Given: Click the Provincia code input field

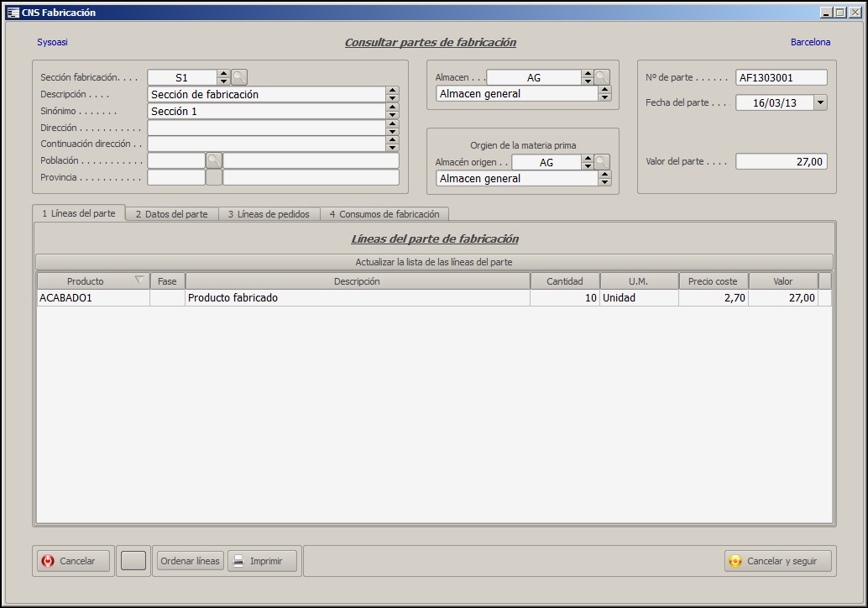Looking at the screenshot, I should point(176,177).
